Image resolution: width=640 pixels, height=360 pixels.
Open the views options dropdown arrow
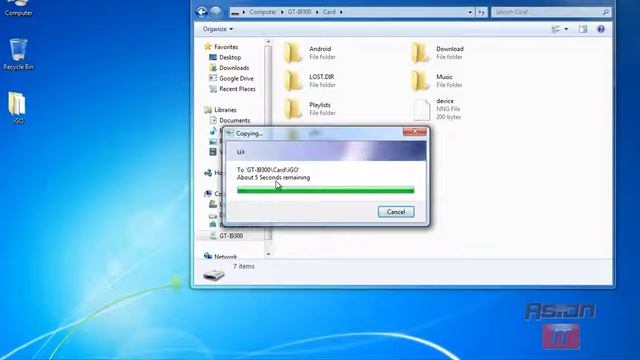coord(566,29)
